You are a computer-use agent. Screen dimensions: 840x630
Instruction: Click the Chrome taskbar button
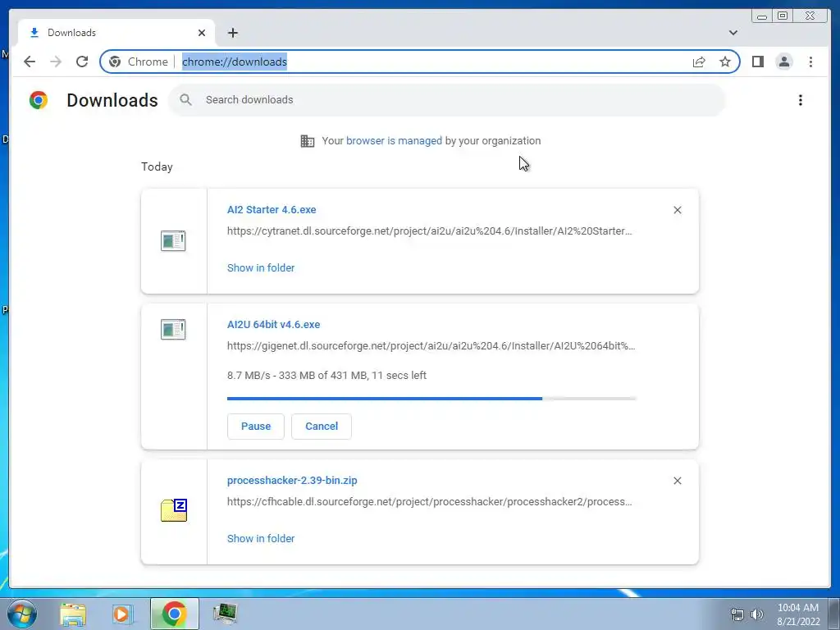[174, 614]
